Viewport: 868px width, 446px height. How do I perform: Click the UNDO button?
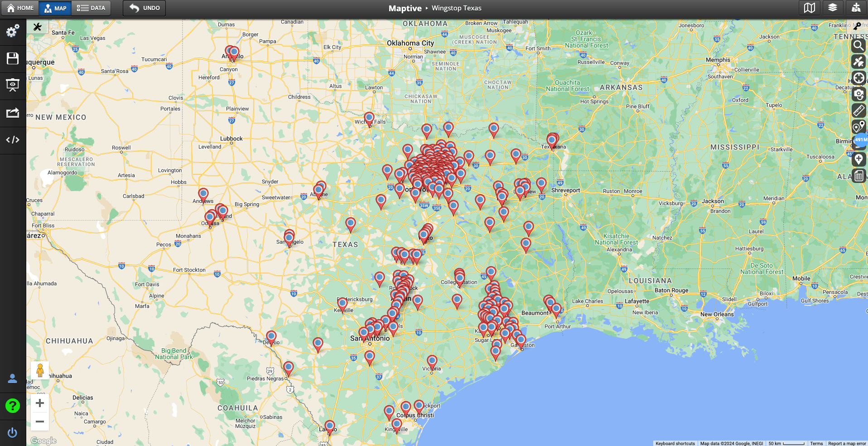(x=145, y=8)
